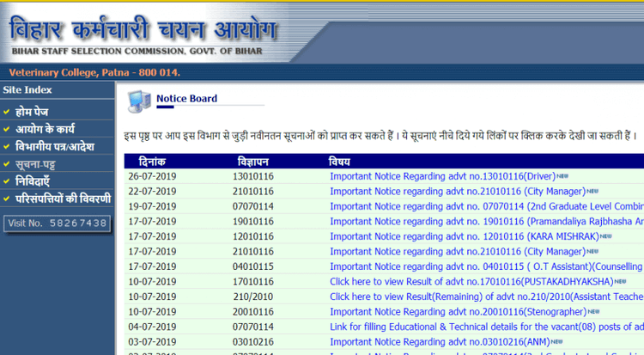Click the checkmark icon beside आयोग के कार्य

(7, 129)
